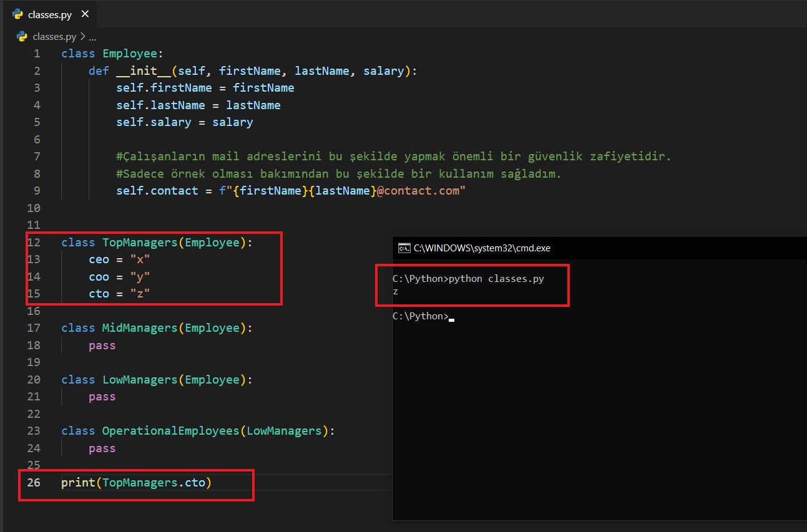
Task: Click the Python icon on the classes.py tab
Action: click(x=17, y=14)
